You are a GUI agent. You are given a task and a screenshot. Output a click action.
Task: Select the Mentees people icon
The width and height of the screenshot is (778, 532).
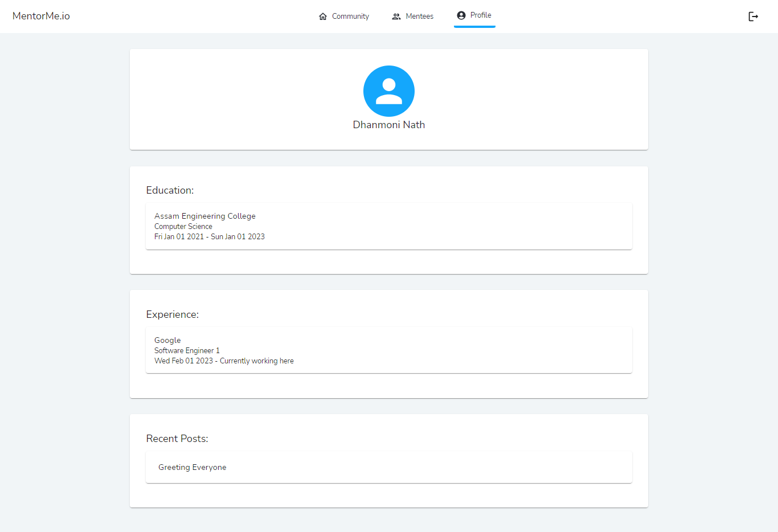click(396, 16)
